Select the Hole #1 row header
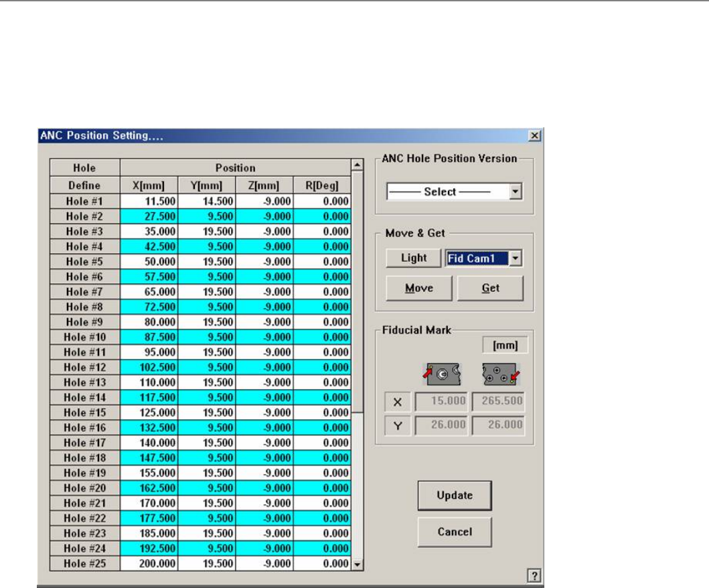This screenshot has height=588, width=709. pyautogui.click(x=84, y=202)
